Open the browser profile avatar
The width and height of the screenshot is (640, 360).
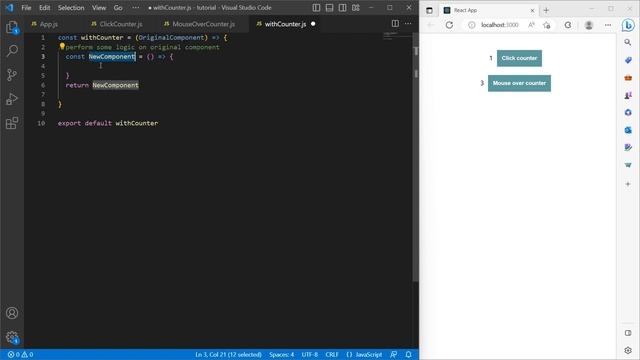(589, 25)
